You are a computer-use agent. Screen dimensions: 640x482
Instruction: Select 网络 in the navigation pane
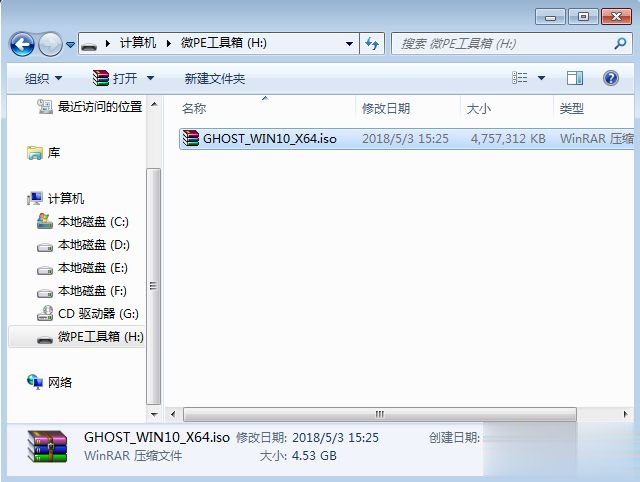tap(60, 382)
